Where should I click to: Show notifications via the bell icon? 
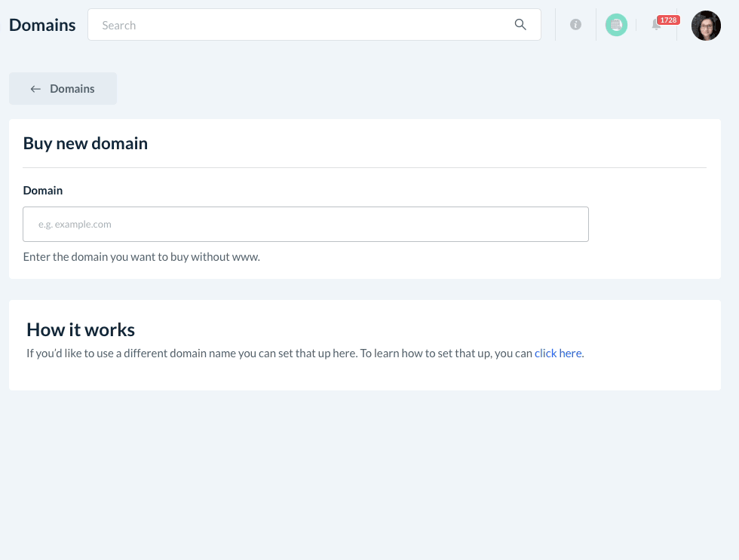tap(656, 26)
